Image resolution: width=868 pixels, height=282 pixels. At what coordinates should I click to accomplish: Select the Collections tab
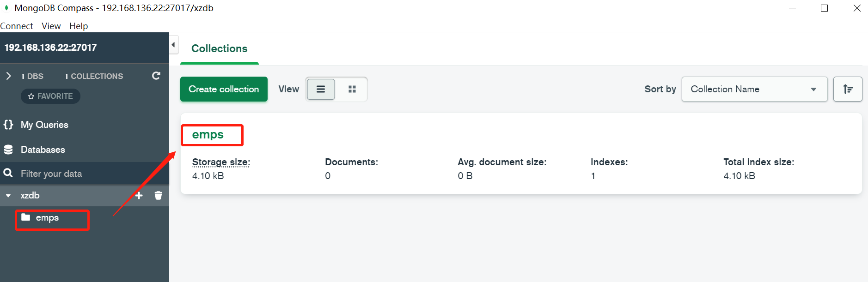(220, 48)
